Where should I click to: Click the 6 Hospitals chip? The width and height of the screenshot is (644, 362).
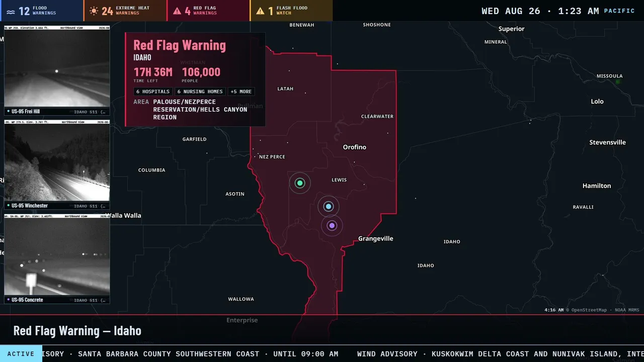coord(153,92)
